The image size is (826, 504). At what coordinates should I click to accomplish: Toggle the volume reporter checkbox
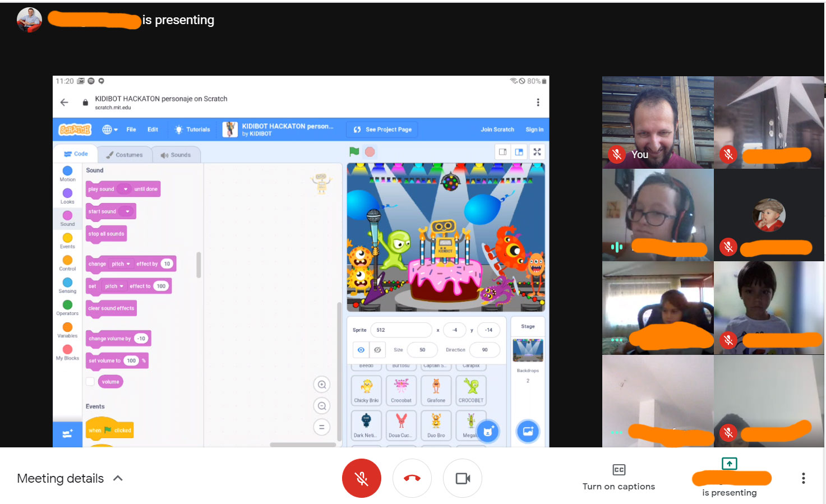[90, 382]
